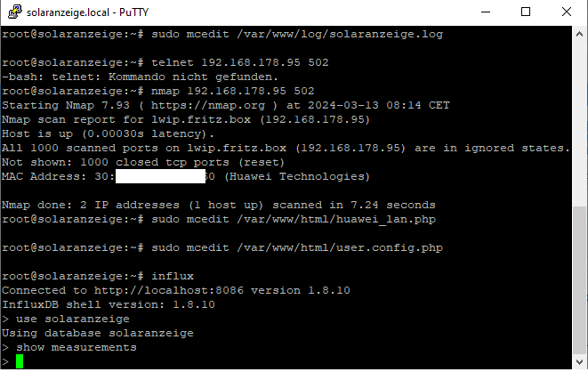Maximize the PuTTY terminal window
Screen dimensions: 588x372
(x=526, y=12)
